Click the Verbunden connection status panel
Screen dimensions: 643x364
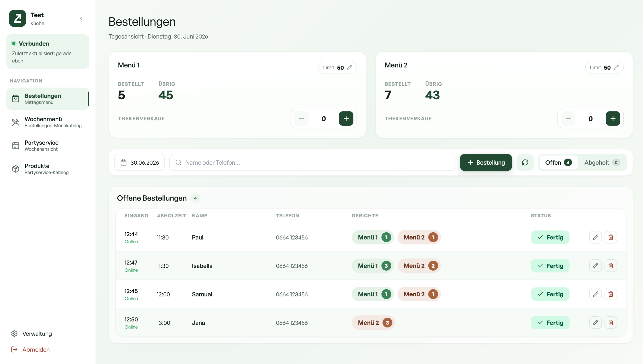(x=48, y=52)
